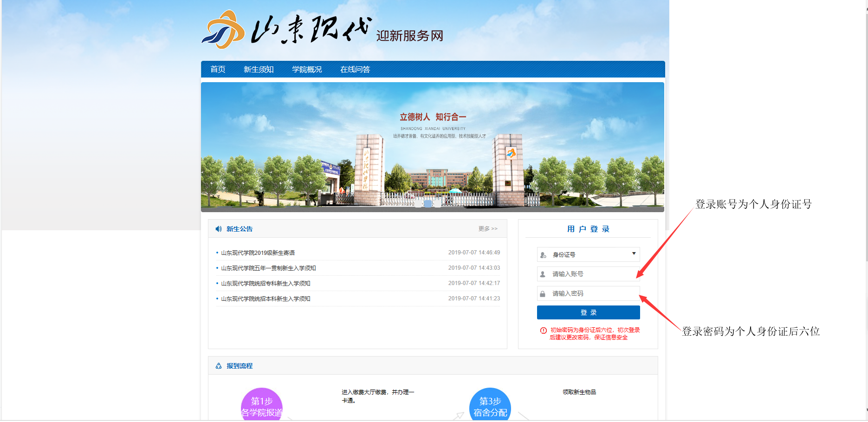868x422 pixels.
Task: Open the 在线问答 navigation item
Action: tap(355, 69)
